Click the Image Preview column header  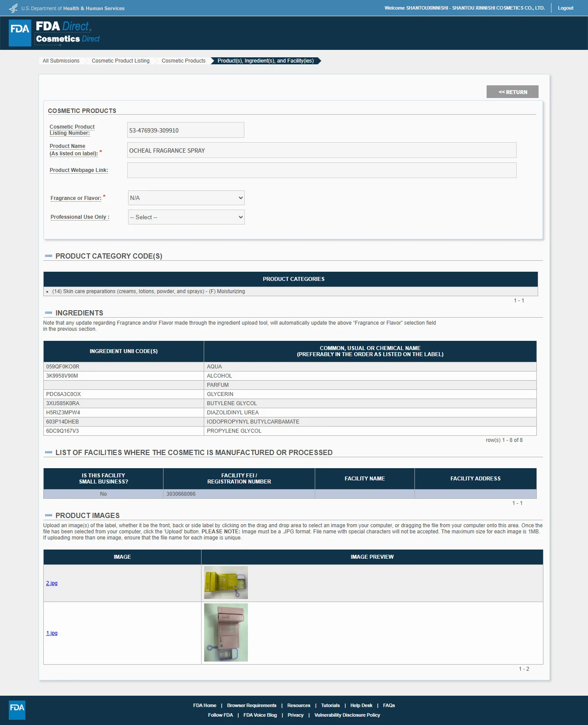coord(372,557)
